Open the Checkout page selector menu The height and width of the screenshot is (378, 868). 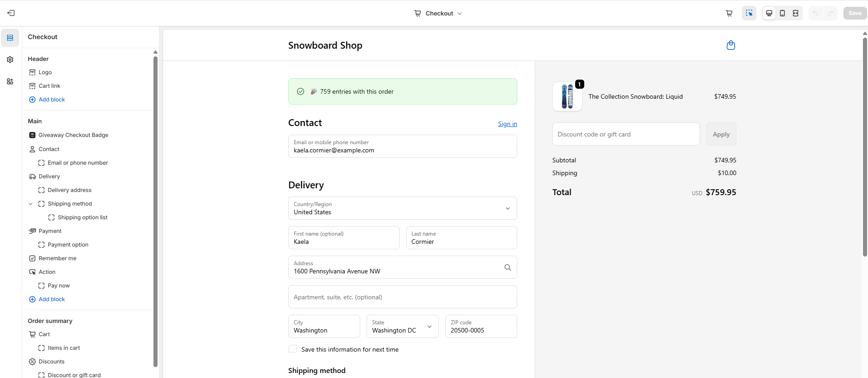[x=438, y=13]
